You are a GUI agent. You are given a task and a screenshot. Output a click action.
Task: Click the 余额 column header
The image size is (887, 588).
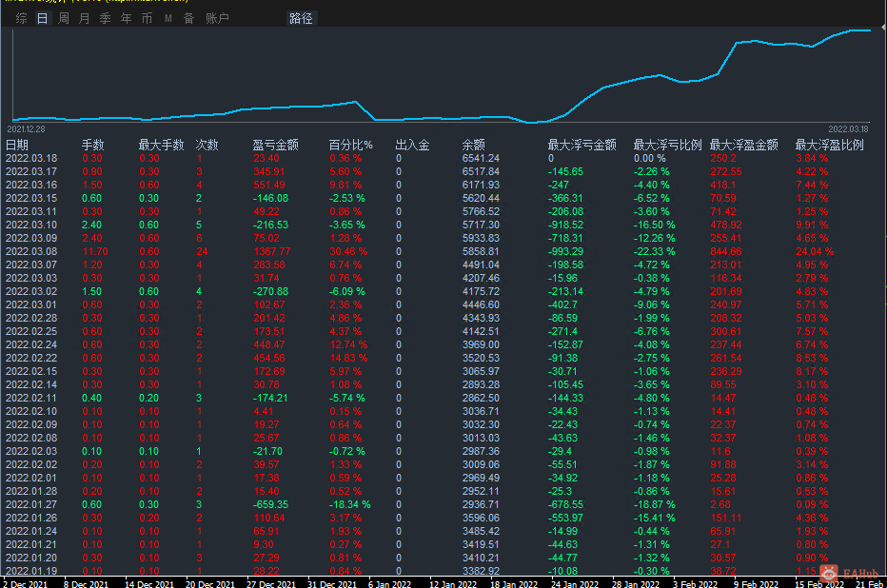474,146
